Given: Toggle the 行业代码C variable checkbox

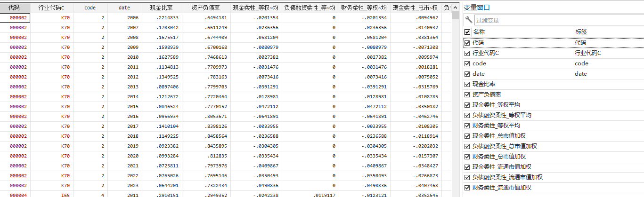Looking at the screenshot, I should pos(467,53).
